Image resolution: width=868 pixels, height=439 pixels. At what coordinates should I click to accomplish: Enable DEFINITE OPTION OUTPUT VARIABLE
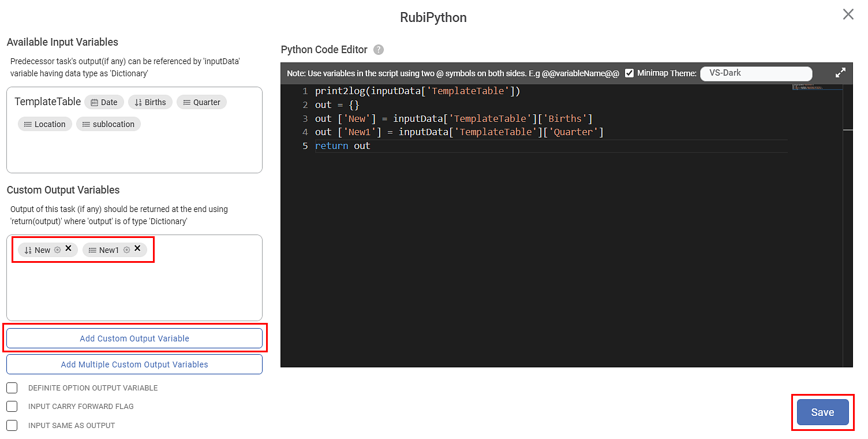(x=12, y=388)
